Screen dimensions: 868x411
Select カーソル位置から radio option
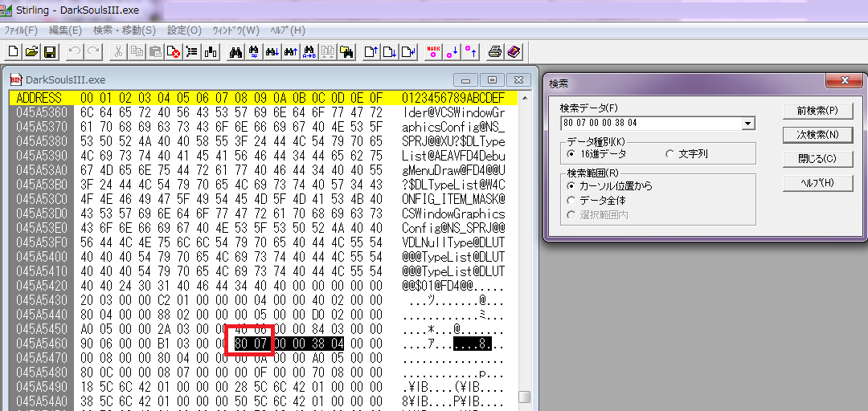point(572,186)
